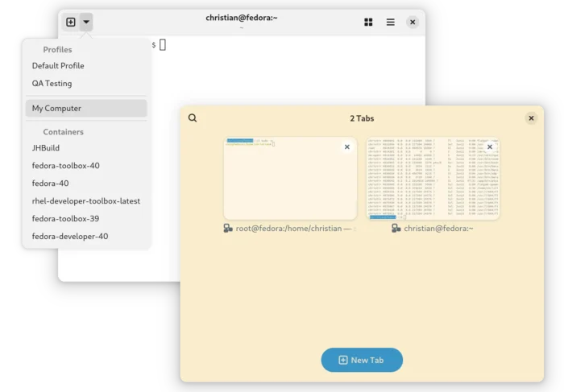Close the root@fedora tab thumbnail
The image size is (564, 392).
click(347, 147)
